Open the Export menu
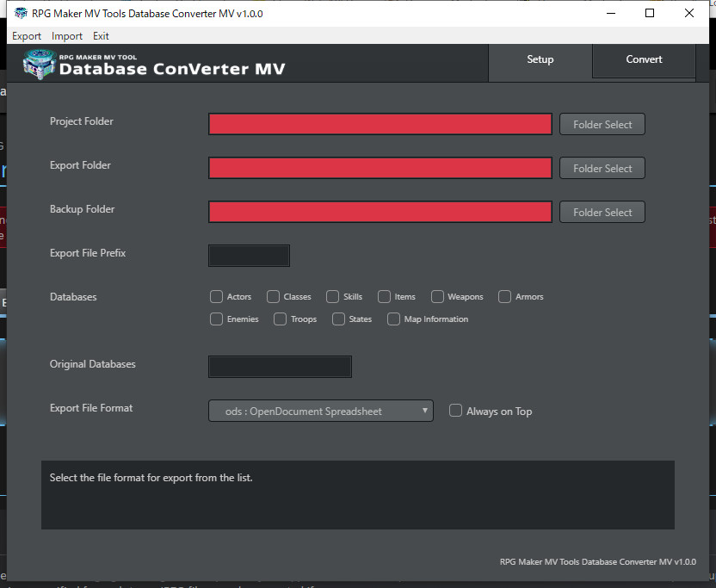This screenshot has height=588, width=716. 27,35
